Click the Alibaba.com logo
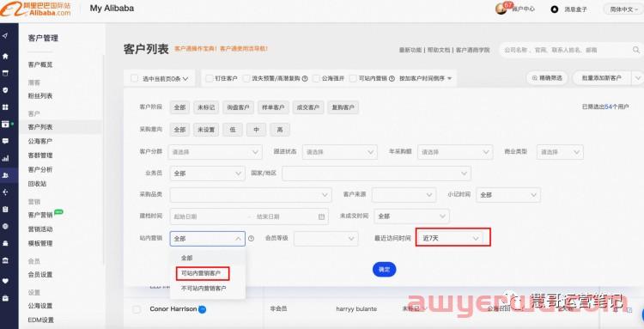The height and width of the screenshot is (329, 644). (36, 9)
